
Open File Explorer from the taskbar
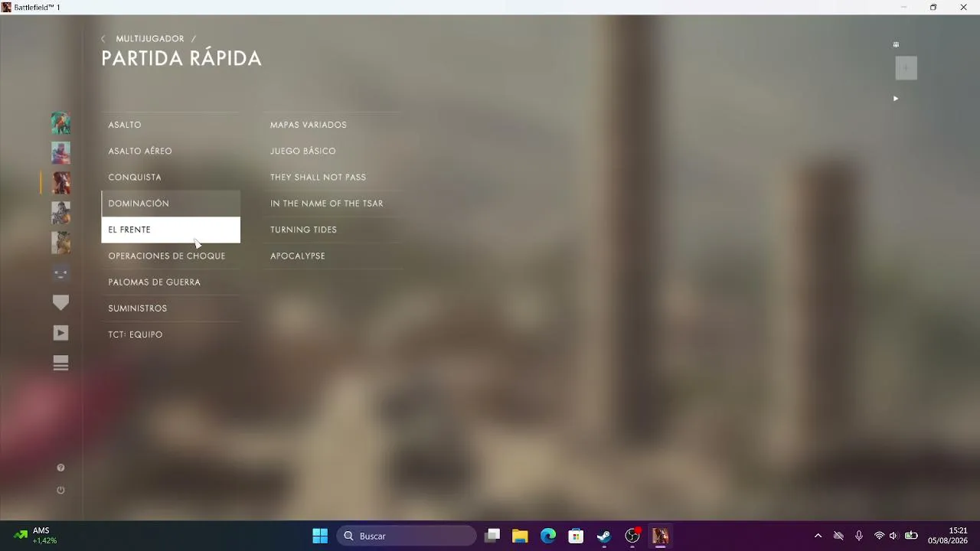pos(520,536)
